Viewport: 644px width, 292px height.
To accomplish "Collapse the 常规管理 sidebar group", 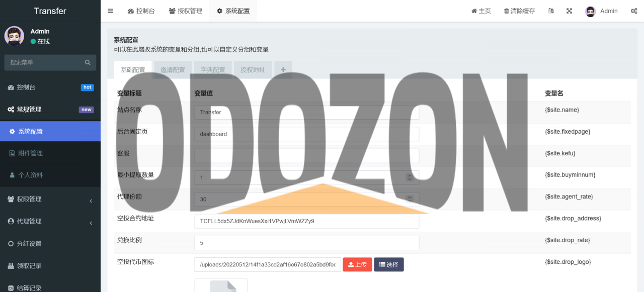I will coord(50,109).
